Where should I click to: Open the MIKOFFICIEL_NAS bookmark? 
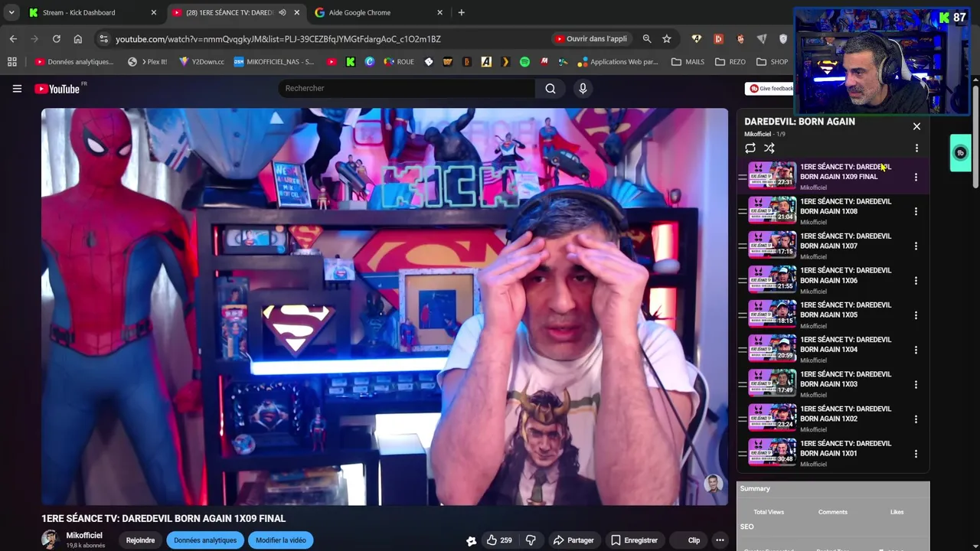(274, 62)
